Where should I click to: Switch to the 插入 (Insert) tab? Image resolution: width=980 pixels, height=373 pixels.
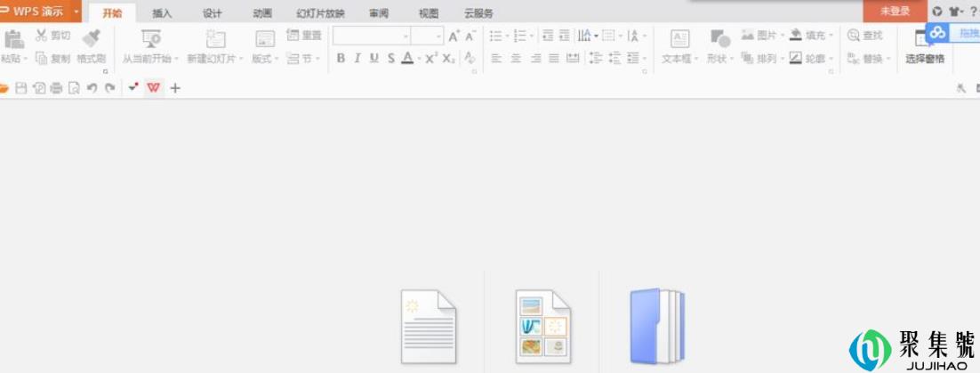pos(162,13)
